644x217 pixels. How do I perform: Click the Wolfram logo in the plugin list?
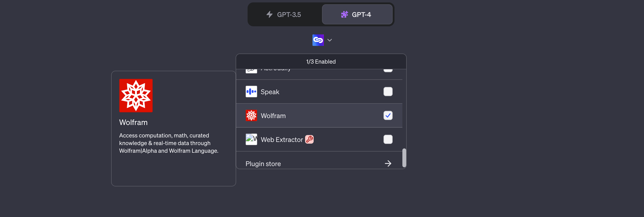251,115
